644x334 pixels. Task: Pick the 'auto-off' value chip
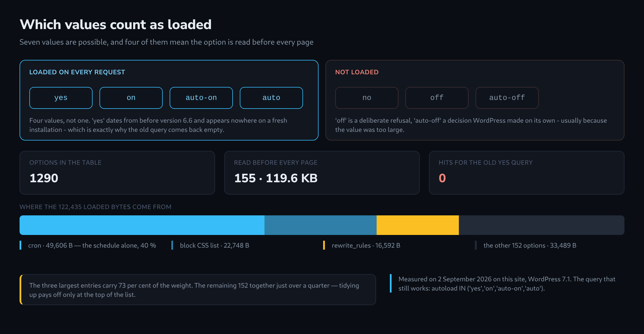click(507, 98)
